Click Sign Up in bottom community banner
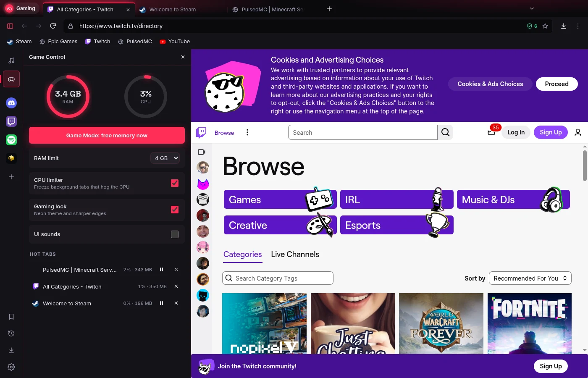 [551, 366]
